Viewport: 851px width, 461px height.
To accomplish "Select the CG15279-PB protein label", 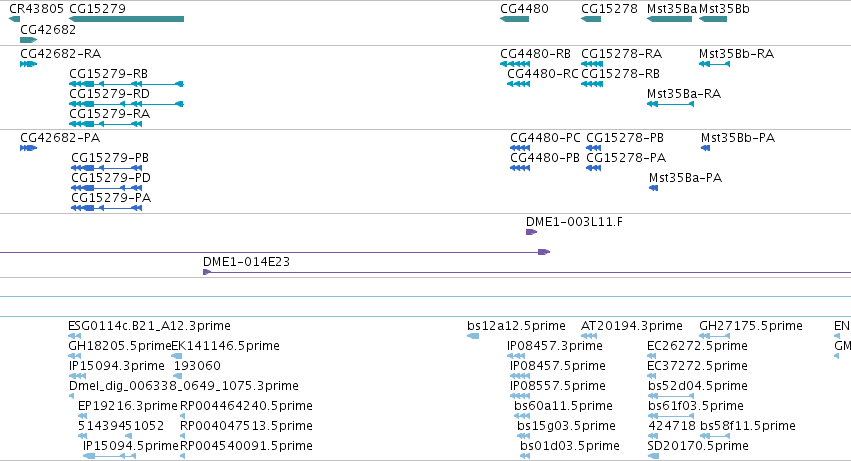I will [x=110, y=158].
